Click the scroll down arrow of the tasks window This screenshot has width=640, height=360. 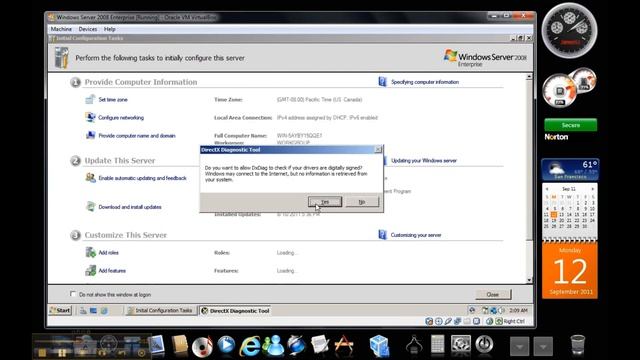coord(529,280)
